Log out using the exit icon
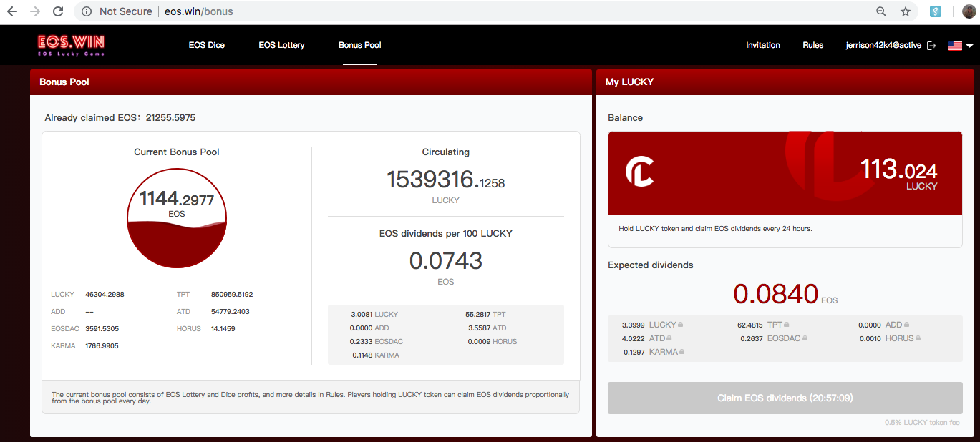The width and height of the screenshot is (980, 442). (931, 45)
